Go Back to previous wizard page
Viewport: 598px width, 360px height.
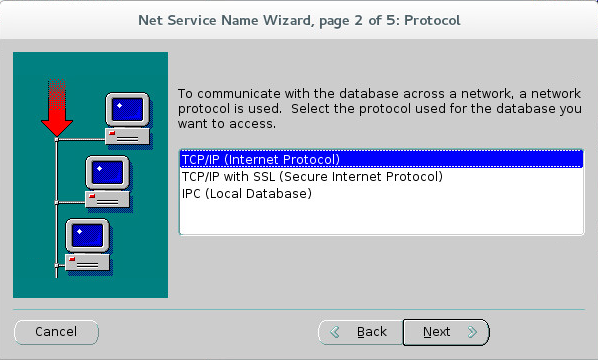tap(360, 332)
